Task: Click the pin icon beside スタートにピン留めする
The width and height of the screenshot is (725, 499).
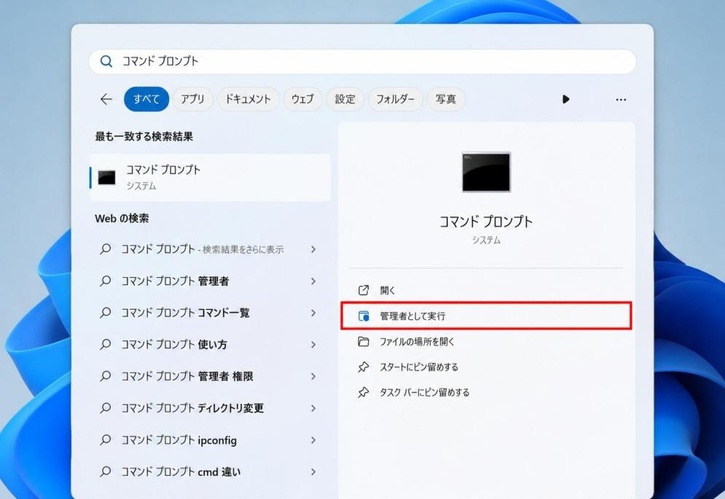Action: [x=363, y=367]
